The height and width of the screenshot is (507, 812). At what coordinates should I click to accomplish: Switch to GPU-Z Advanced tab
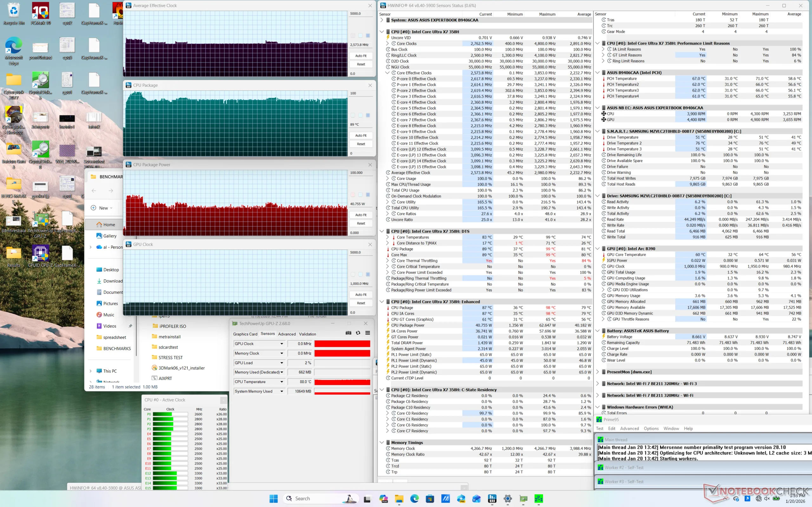click(287, 334)
